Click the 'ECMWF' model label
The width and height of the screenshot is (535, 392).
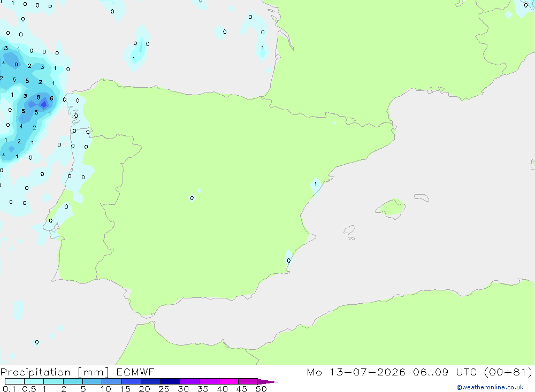(135, 372)
